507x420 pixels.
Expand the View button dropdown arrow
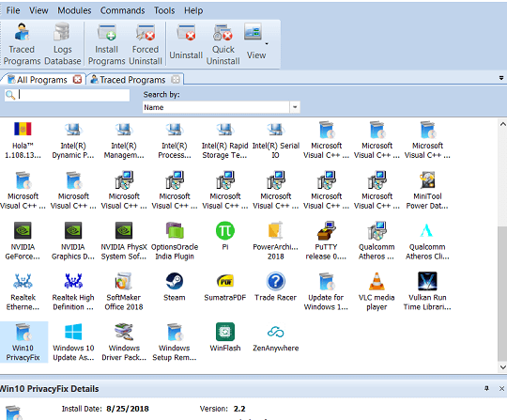point(267,43)
